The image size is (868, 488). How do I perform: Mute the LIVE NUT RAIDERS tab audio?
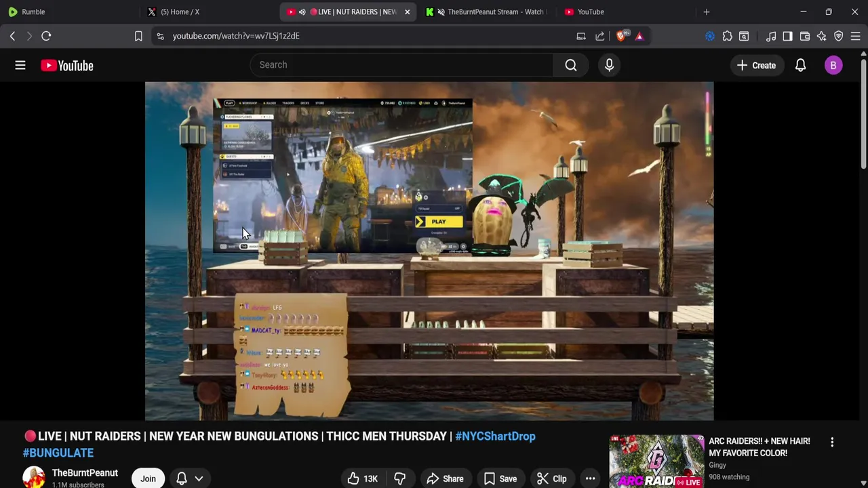302,12
